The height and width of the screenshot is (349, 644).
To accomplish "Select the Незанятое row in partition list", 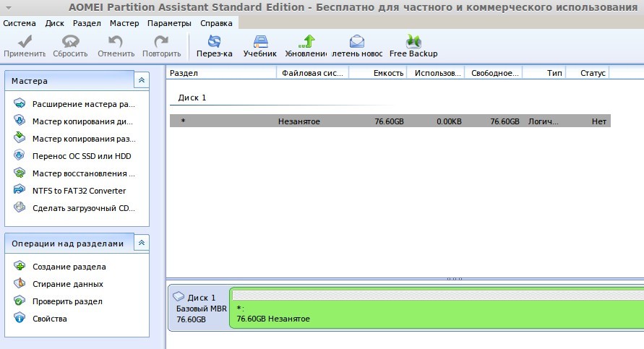I will 390,121.
